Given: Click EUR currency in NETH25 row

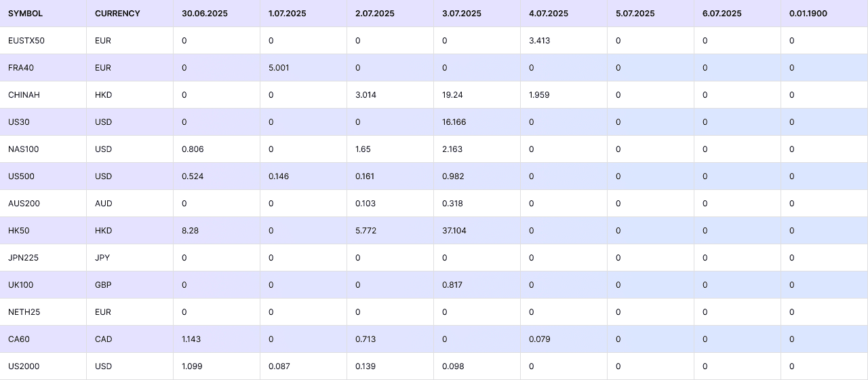Looking at the screenshot, I should pos(130,312).
